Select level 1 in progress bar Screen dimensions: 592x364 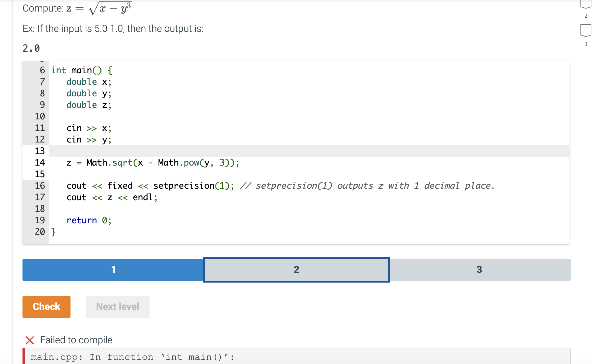(113, 270)
